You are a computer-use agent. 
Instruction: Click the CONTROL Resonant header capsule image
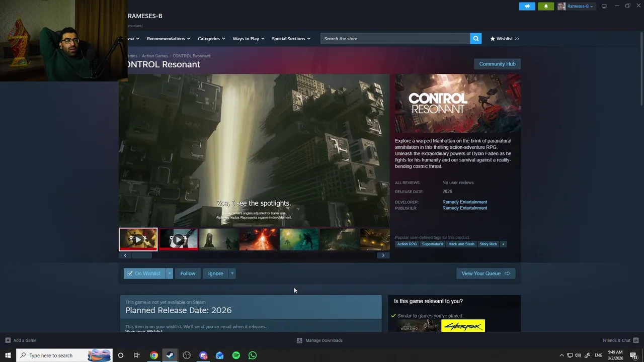tap(458, 104)
